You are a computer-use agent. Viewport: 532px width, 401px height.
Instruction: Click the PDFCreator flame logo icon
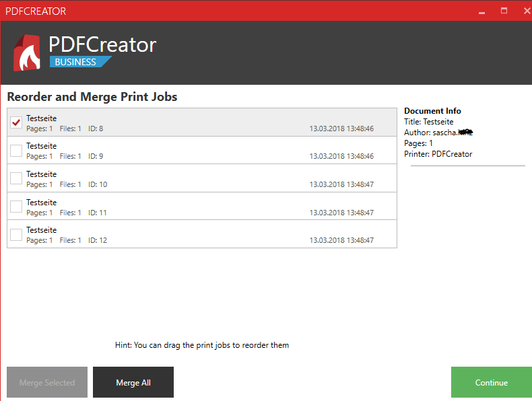click(27, 52)
